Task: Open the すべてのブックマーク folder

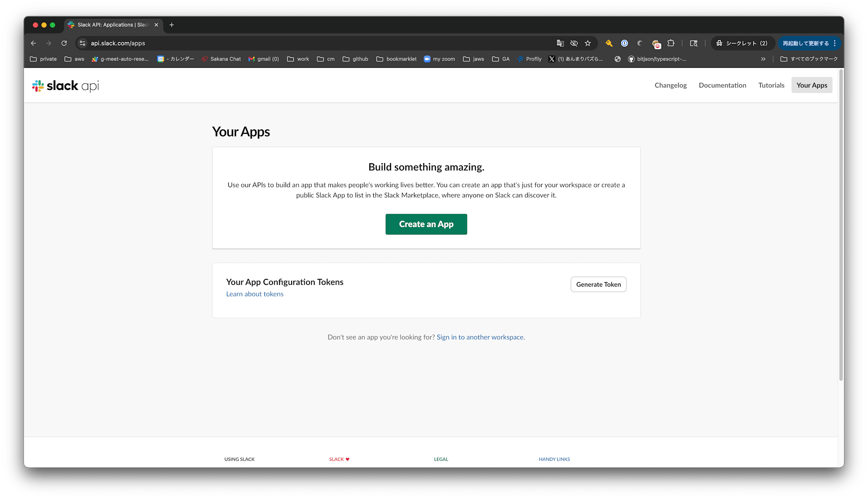Action: 809,59
